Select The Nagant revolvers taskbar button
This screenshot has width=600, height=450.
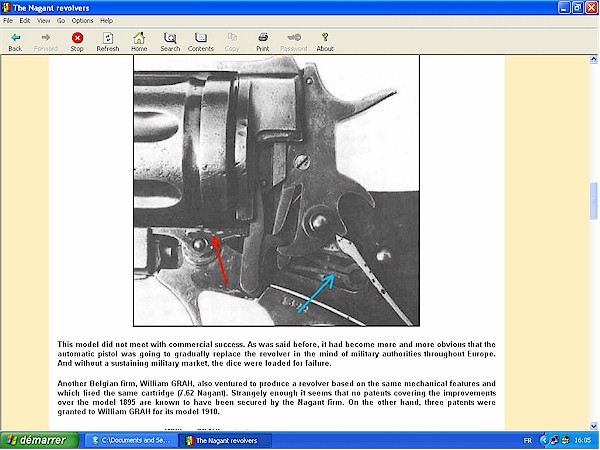click(x=225, y=440)
